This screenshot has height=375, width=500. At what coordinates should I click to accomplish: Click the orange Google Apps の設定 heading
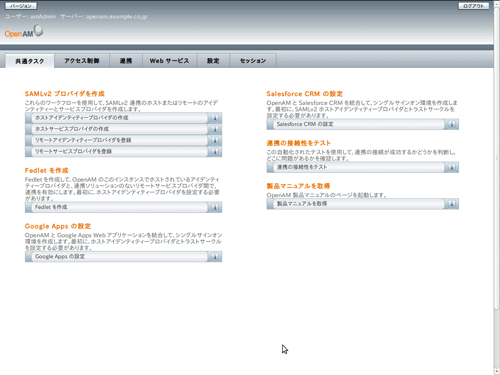pyautogui.click(x=58, y=226)
